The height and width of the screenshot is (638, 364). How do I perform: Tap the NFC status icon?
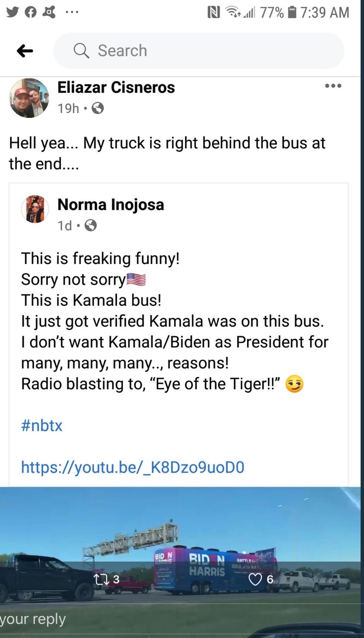[x=214, y=13]
